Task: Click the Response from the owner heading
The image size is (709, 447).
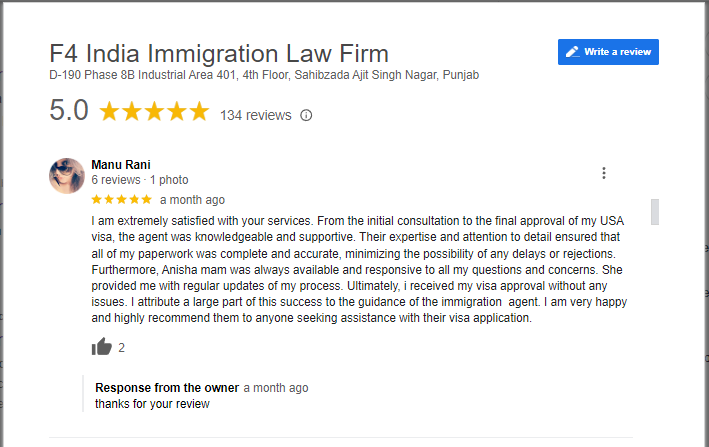Action: (167, 388)
